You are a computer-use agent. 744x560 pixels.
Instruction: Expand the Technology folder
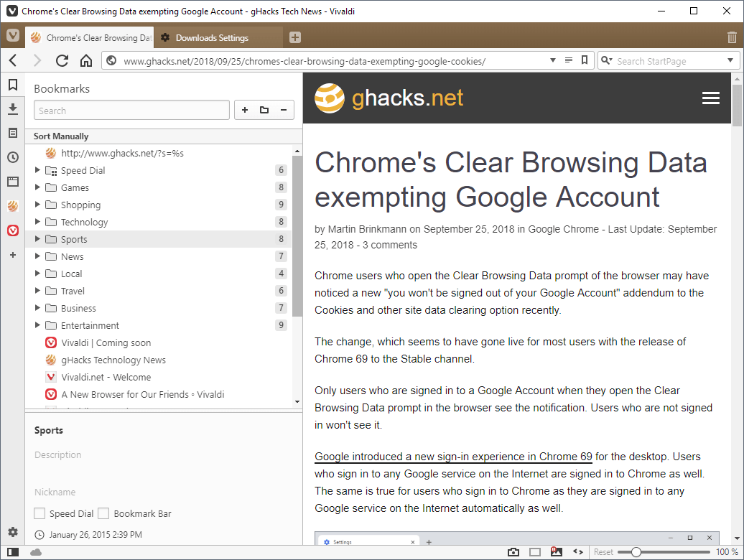click(37, 221)
